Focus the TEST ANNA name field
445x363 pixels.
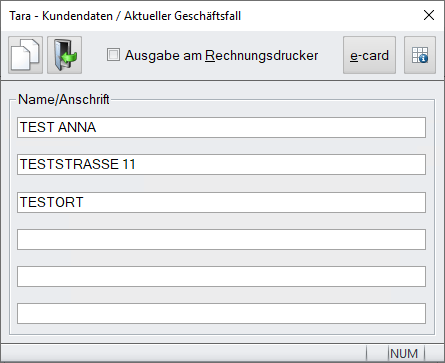point(221,127)
